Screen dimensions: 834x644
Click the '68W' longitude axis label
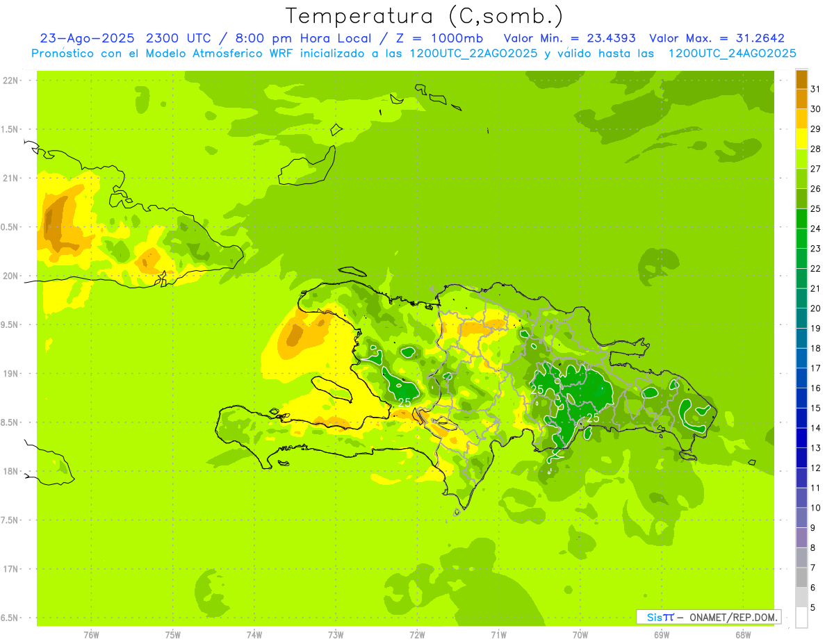(x=743, y=635)
